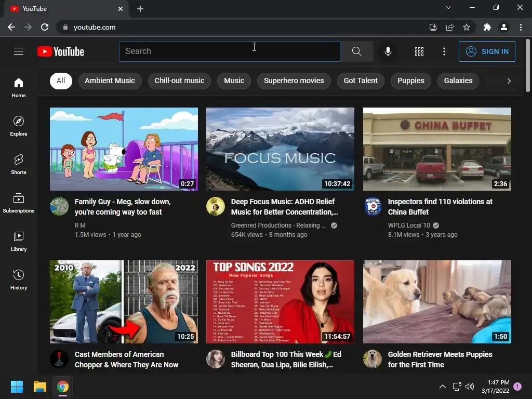Image resolution: width=532 pixels, height=399 pixels.
Task: Click the install app icon in address bar
Action: point(433,27)
